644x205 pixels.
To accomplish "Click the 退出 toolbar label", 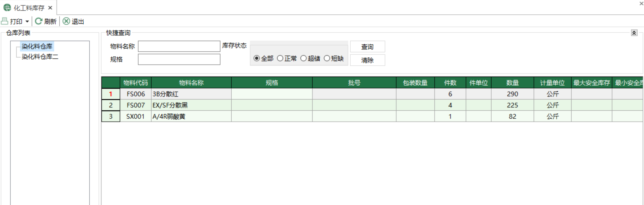I will (78, 21).
